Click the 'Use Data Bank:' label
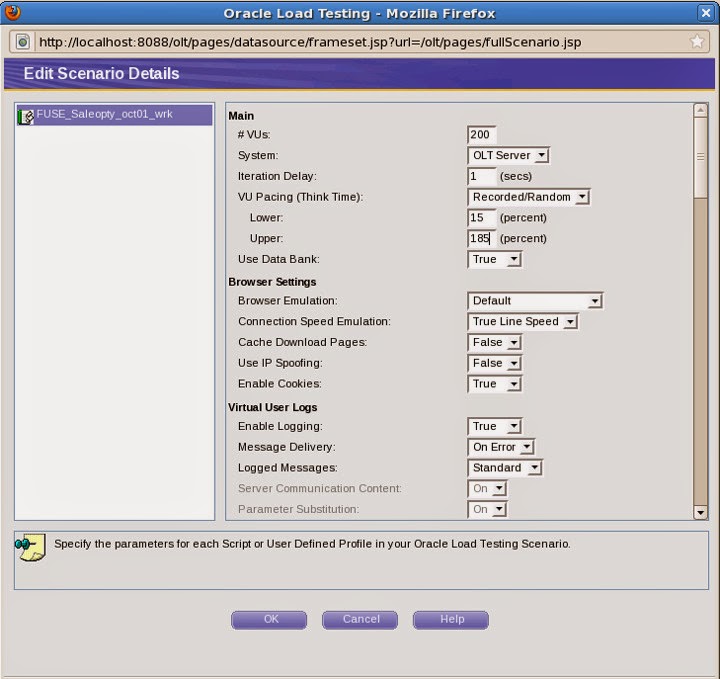Viewport: 720px width, 679px height. click(279, 259)
